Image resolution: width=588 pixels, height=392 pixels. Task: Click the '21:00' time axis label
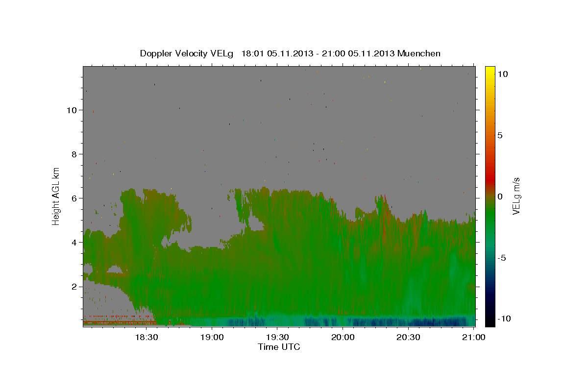click(x=474, y=337)
